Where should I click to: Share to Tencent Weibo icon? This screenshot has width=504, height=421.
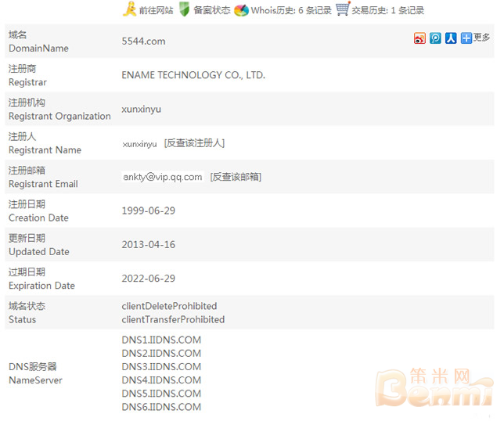coord(435,38)
